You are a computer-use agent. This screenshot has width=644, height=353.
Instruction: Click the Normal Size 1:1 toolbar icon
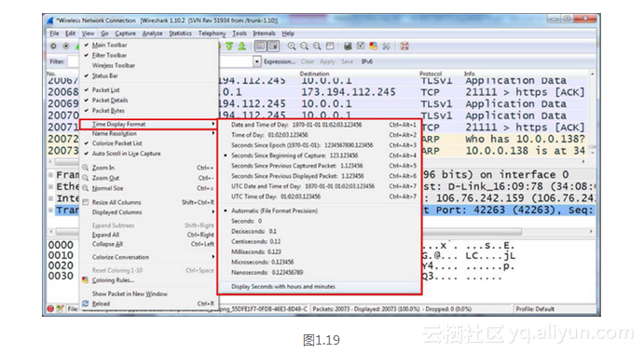(317, 46)
